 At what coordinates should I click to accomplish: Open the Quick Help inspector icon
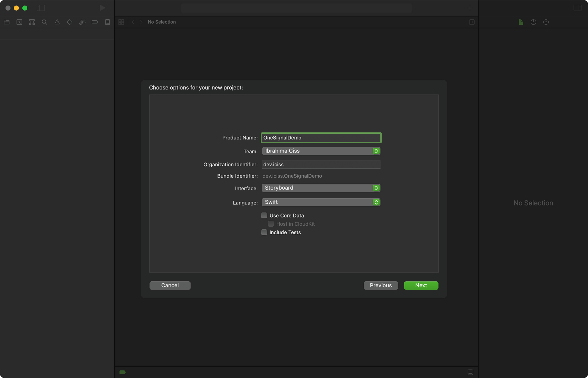pyautogui.click(x=546, y=22)
